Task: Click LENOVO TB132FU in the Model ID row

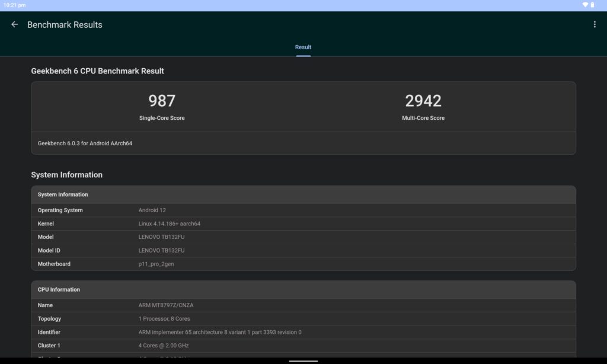Action: pos(161,251)
